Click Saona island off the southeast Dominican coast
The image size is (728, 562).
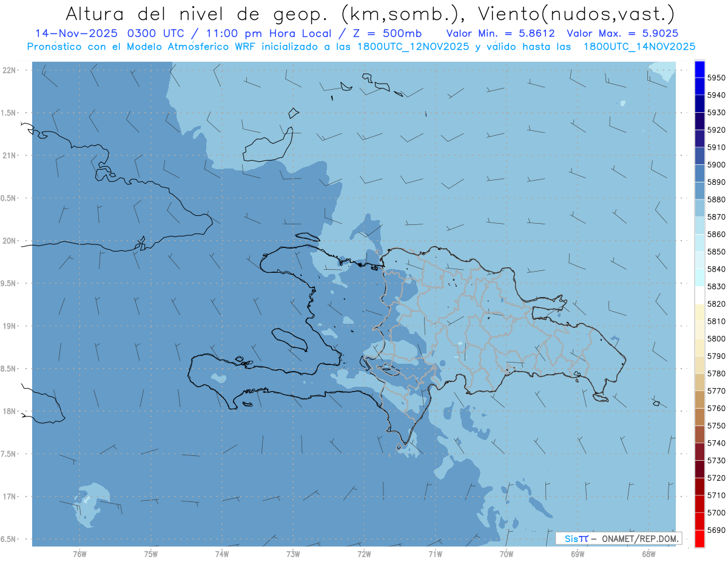point(601,397)
